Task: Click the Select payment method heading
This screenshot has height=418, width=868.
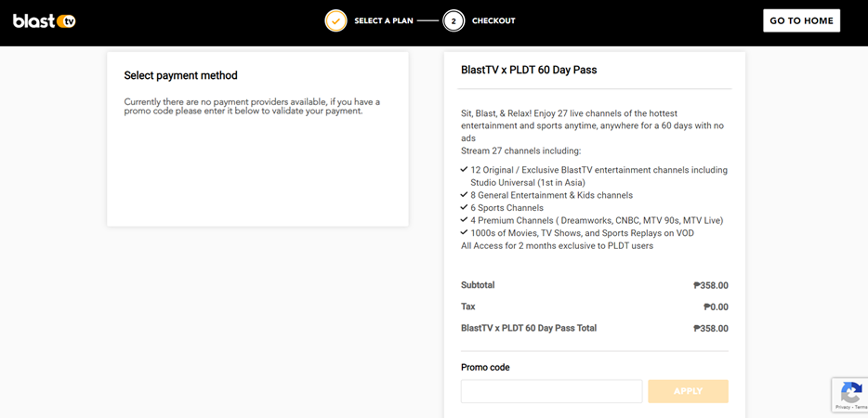Action: click(x=180, y=75)
